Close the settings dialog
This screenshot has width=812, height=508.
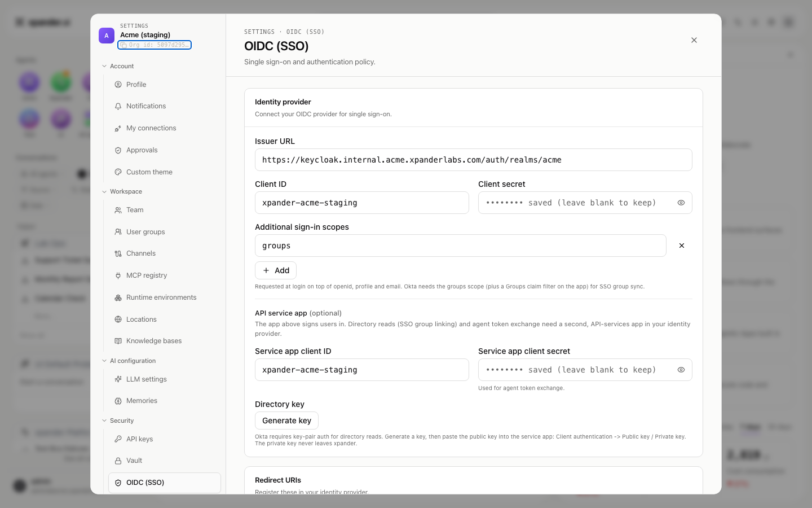pos(694,40)
